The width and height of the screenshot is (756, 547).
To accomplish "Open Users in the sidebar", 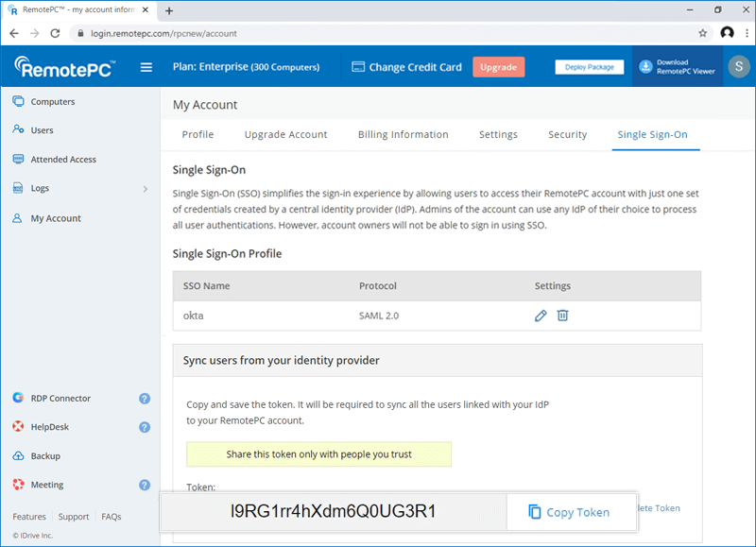I will 42,130.
